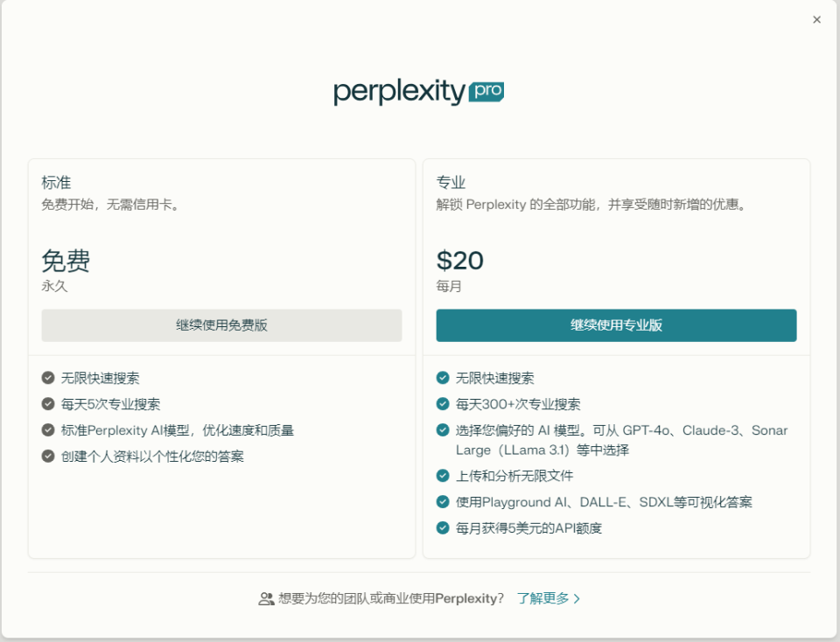Viewport: 840px width, 642px height.
Task: Click the 标准 plan title
Action: point(55,182)
